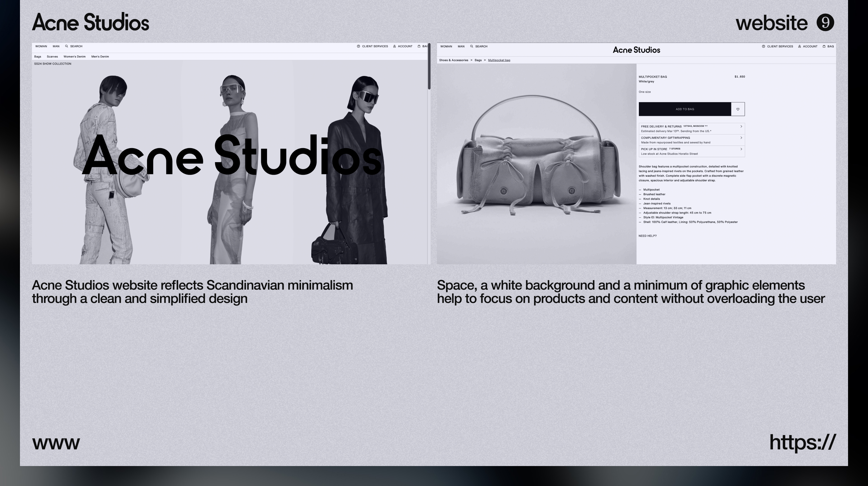Click search magnifier icon in left page
Screen dimensions: 868x486
pos(67,46)
